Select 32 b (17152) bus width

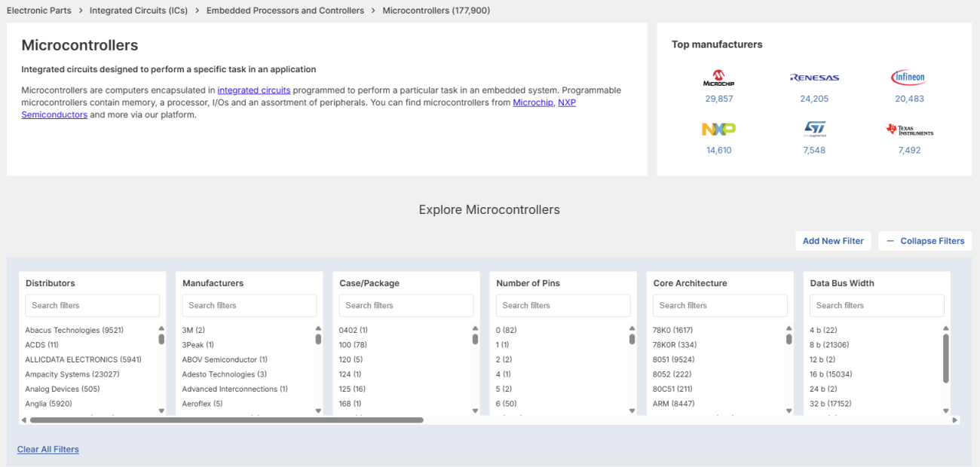pyautogui.click(x=830, y=404)
